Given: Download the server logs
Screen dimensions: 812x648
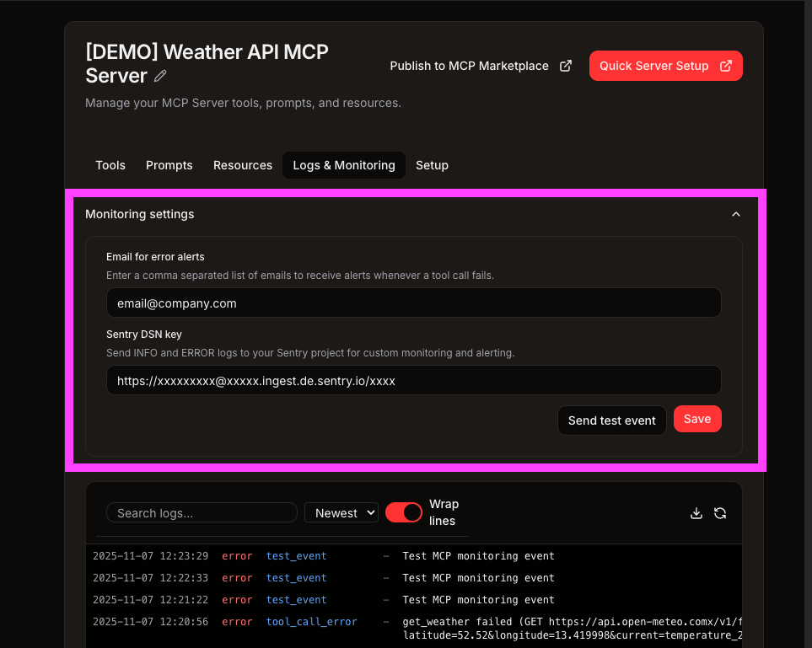Looking at the screenshot, I should coord(696,512).
